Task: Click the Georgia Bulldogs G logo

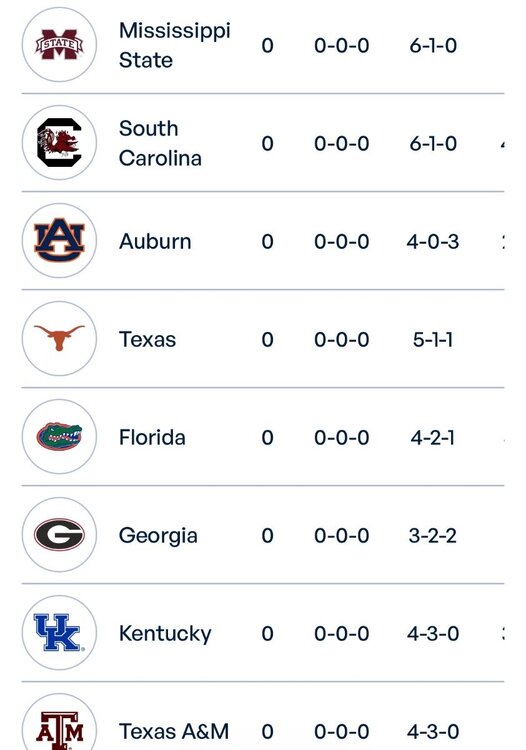Action: pyautogui.click(x=59, y=535)
